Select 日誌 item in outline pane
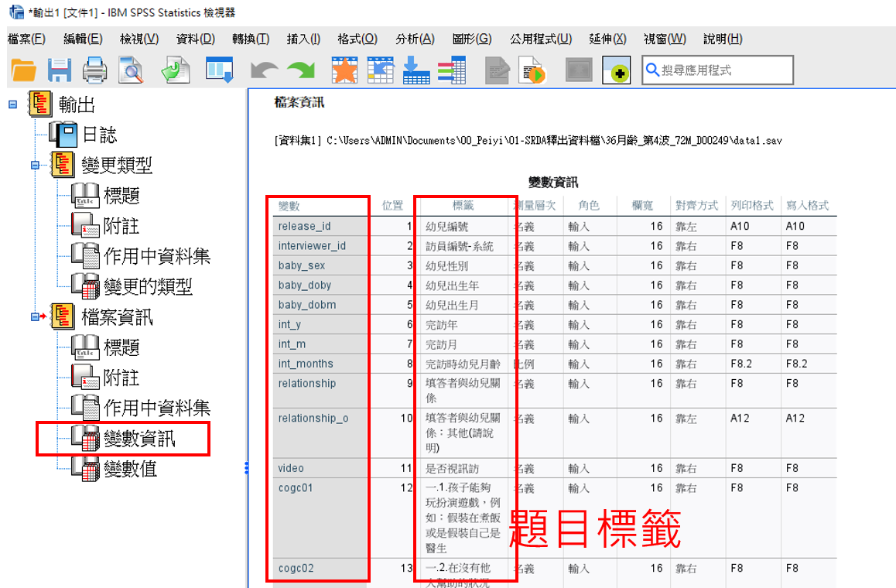This screenshot has width=896, height=588. pos(99,135)
